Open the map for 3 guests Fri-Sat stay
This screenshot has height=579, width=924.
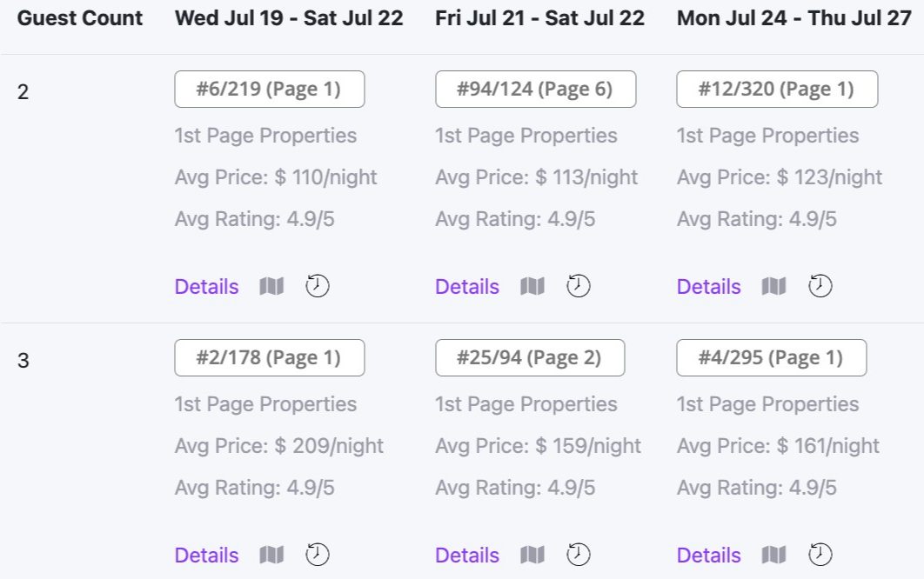pos(533,555)
